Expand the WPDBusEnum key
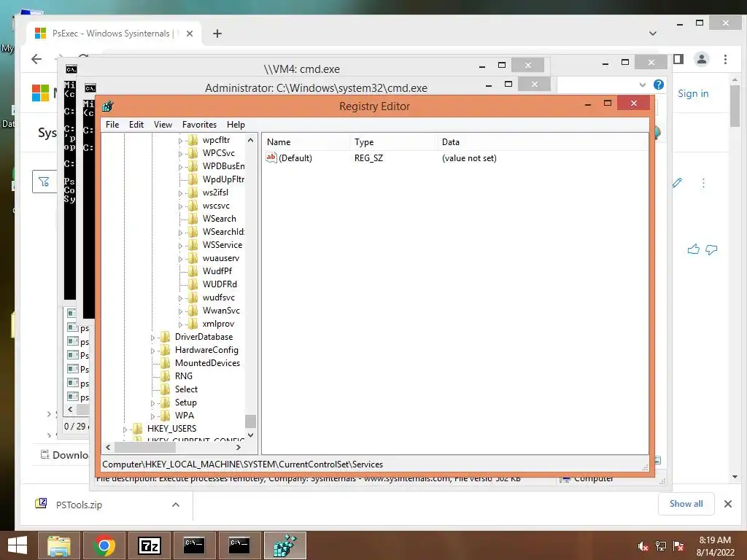Image resolution: width=747 pixels, height=560 pixels. [x=181, y=167]
